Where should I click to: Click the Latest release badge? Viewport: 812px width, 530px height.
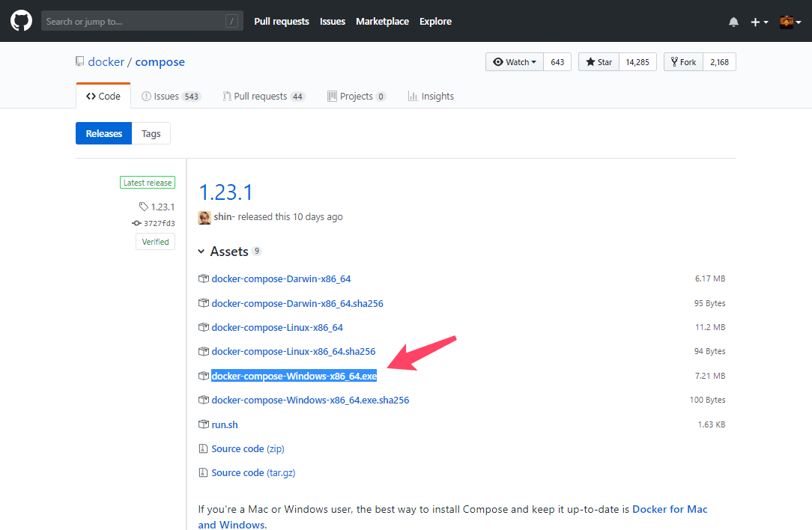click(148, 183)
